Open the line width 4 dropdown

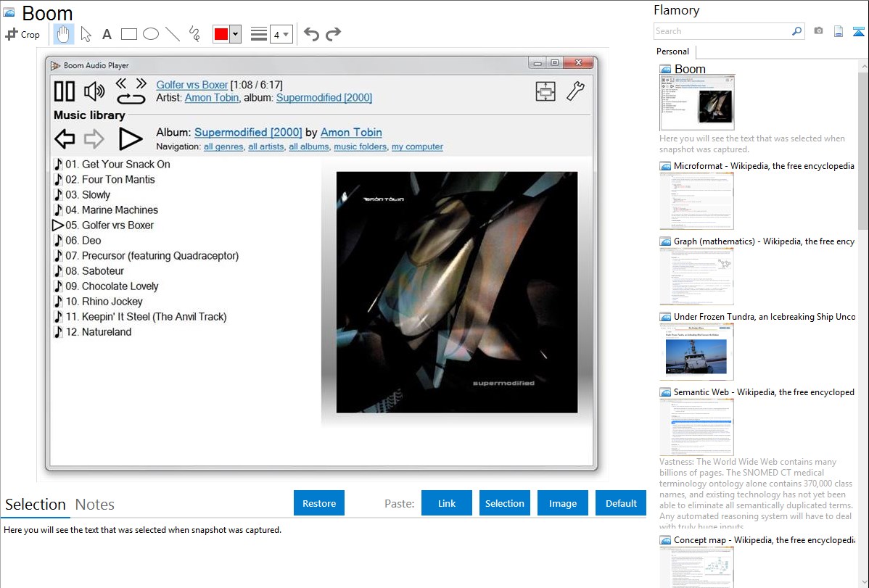pyautogui.click(x=281, y=34)
